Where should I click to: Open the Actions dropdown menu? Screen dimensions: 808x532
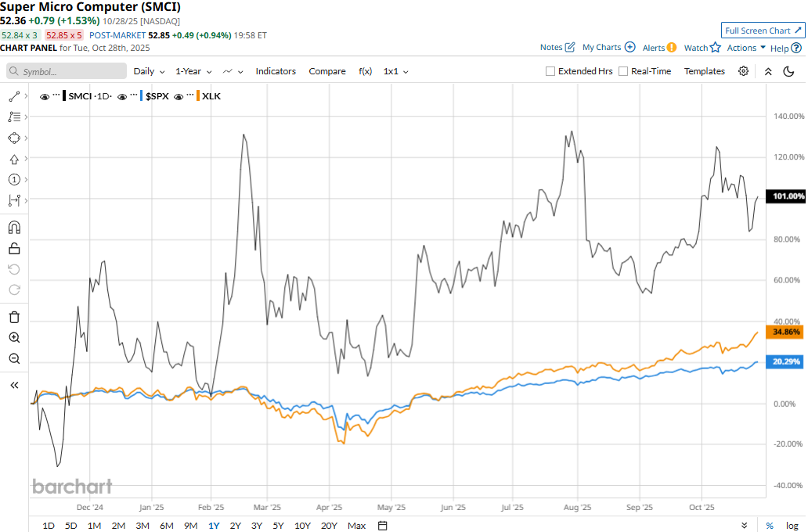[746, 48]
